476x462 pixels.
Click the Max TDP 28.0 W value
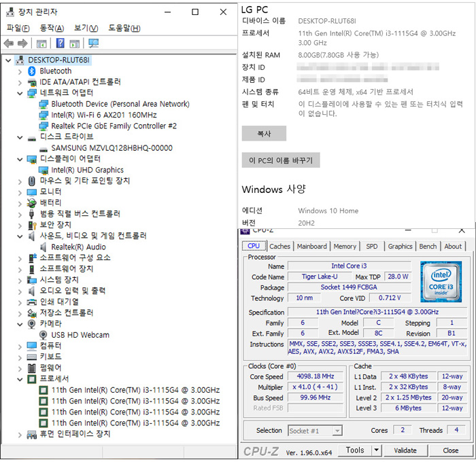[398, 277]
